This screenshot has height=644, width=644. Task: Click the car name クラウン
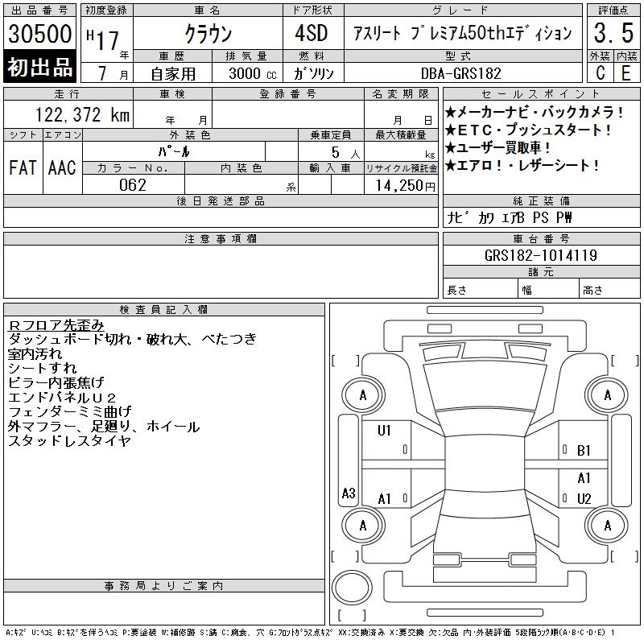(208, 34)
